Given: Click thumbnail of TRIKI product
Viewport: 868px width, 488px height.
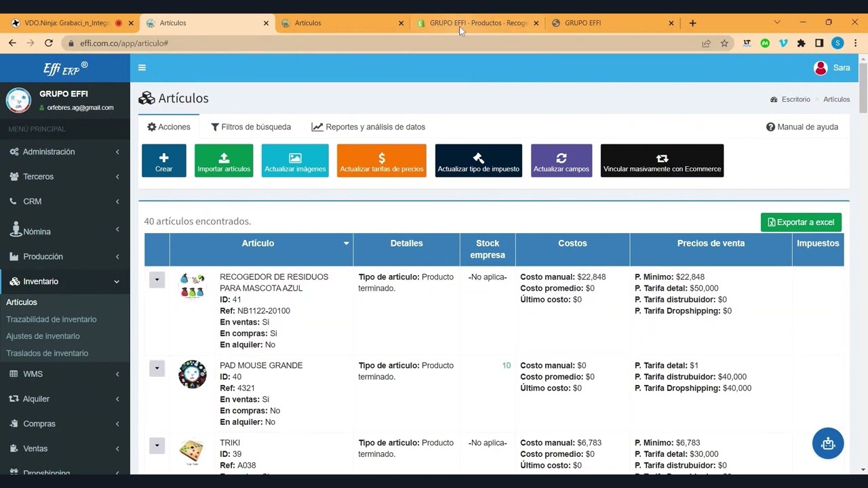Looking at the screenshot, I should point(193,453).
